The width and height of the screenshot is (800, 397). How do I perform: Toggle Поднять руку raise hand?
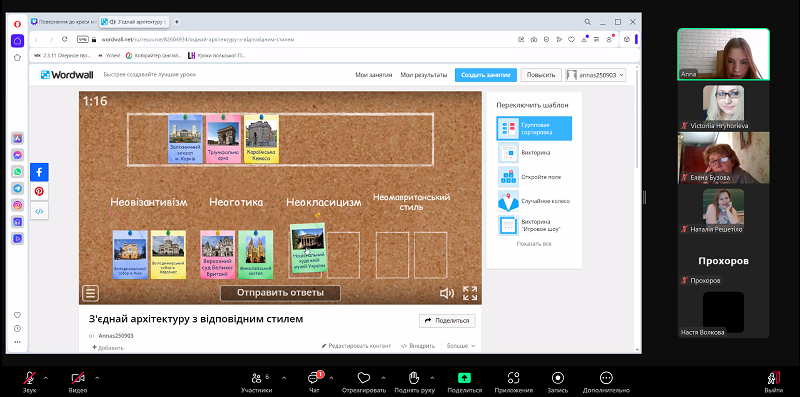[x=414, y=382]
